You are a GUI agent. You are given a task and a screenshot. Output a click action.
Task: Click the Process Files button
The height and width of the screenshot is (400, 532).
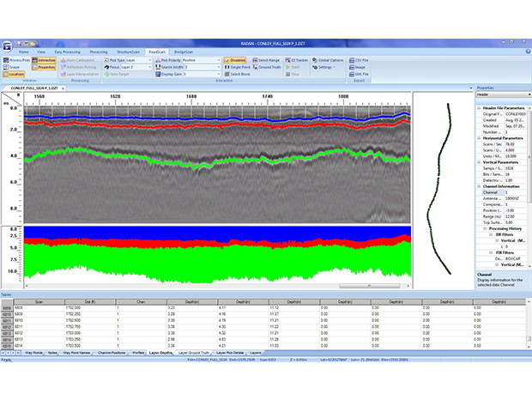coord(16,60)
